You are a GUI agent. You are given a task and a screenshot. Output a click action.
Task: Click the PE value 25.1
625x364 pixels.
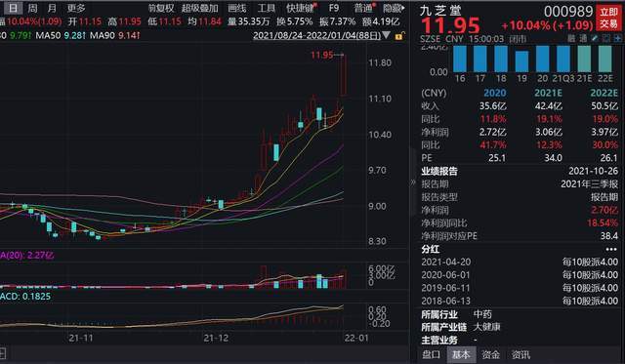(497, 158)
